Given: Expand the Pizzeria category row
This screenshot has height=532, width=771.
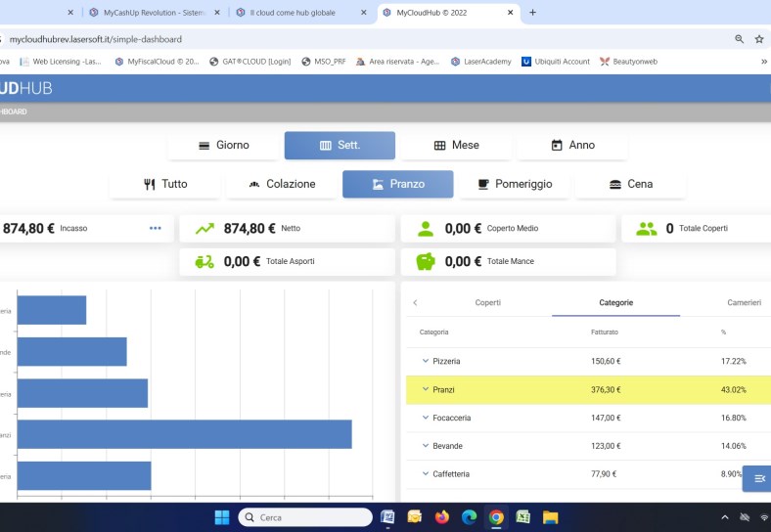Looking at the screenshot, I should pos(426,362).
